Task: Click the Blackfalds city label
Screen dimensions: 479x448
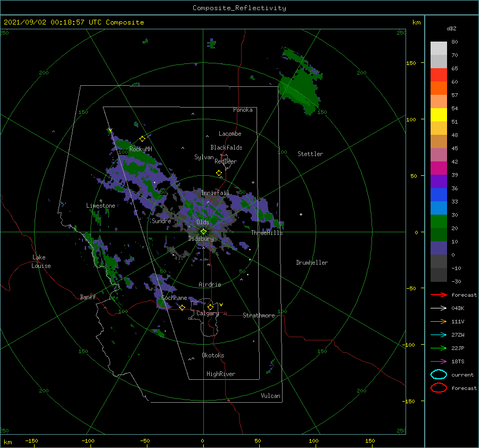Action: click(226, 148)
